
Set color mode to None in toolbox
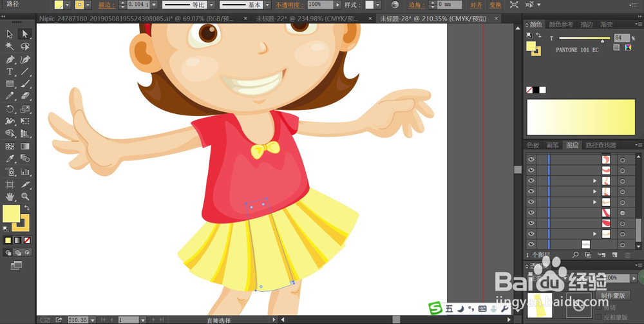(x=27, y=240)
